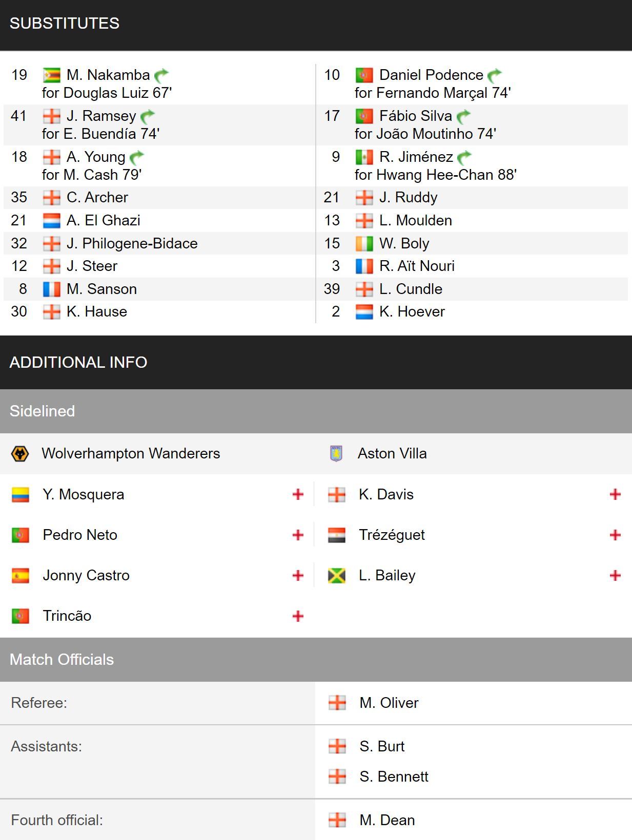Open Pedro Neto sidelined player link
Viewport: 632px width, 840px height.
coord(80,535)
